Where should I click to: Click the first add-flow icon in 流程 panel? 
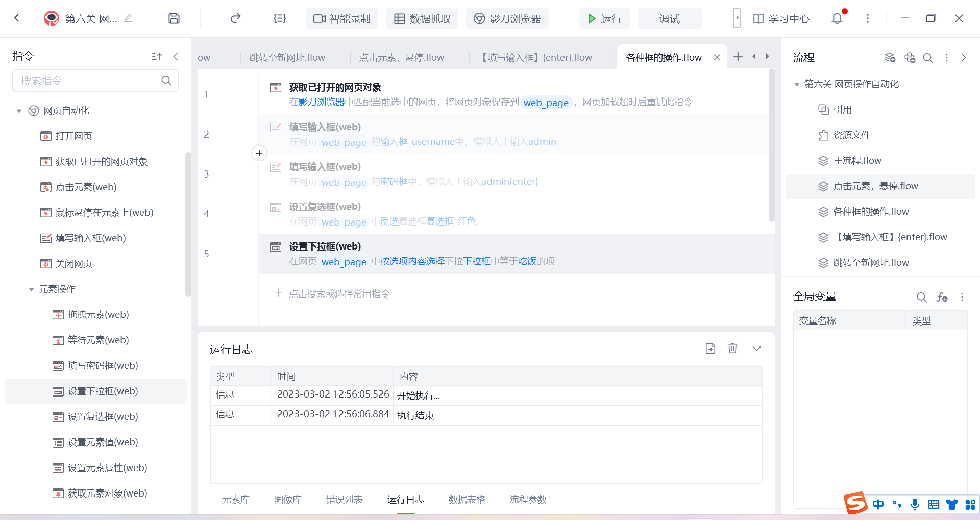tap(890, 57)
